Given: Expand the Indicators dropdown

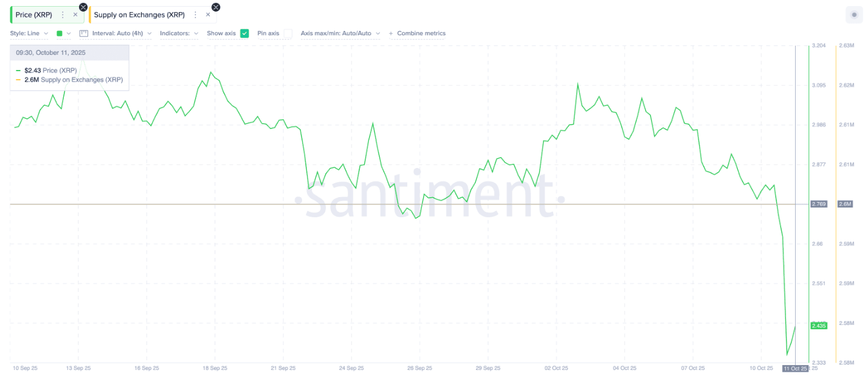Looking at the screenshot, I should pyautogui.click(x=179, y=33).
